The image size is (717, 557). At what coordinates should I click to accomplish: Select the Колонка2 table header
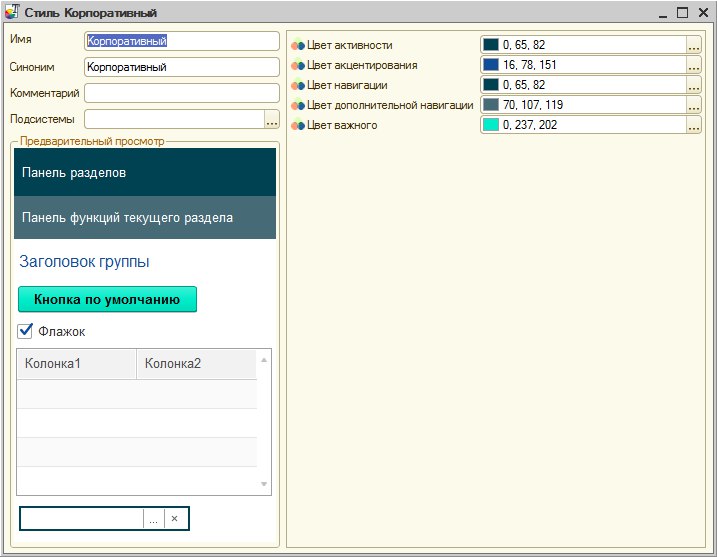[x=197, y=364]
